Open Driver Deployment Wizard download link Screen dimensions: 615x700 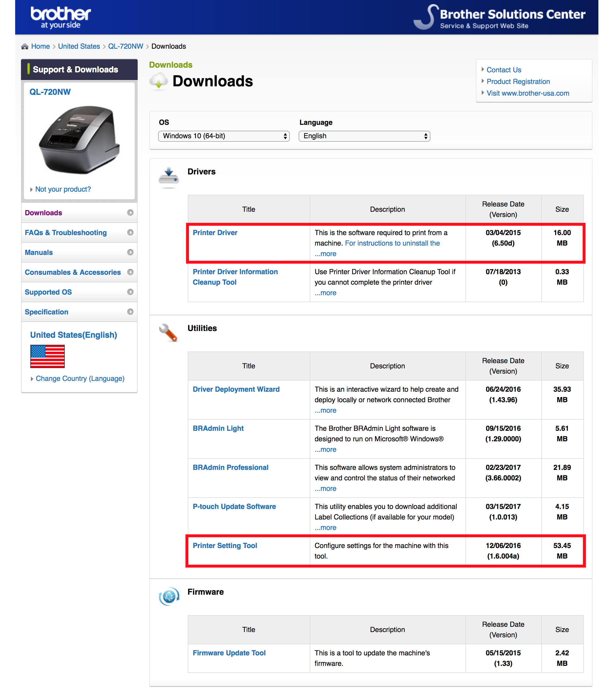click(x=236, y=389)
